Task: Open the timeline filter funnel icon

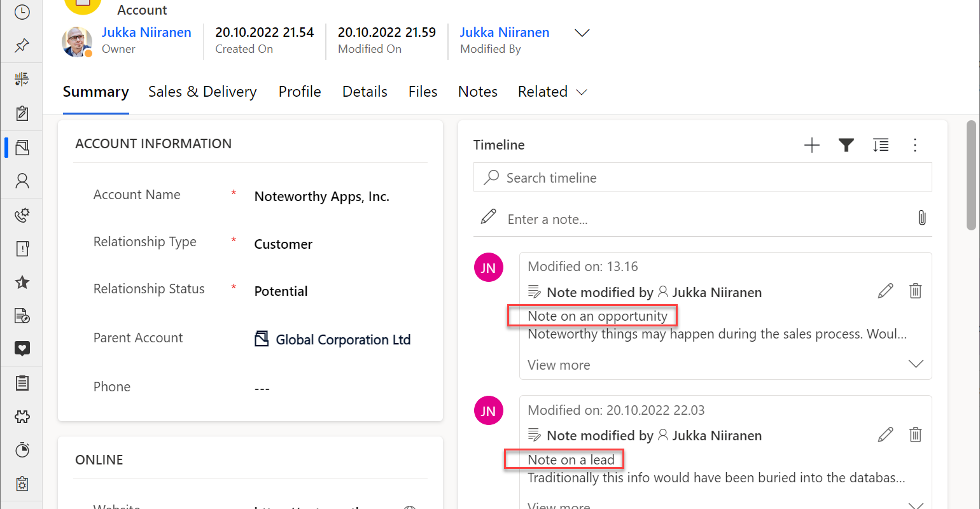Action: tap(846, 146)
